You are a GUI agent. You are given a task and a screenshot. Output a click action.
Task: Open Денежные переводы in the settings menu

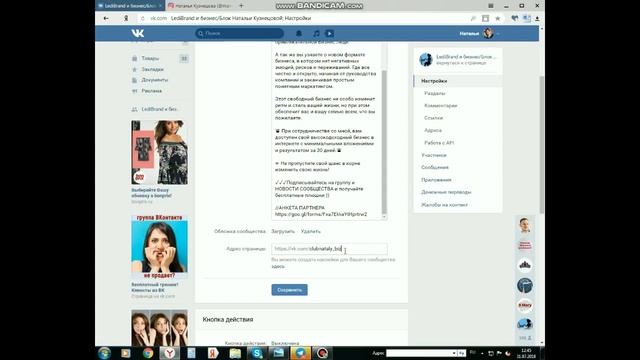point(446,192)
